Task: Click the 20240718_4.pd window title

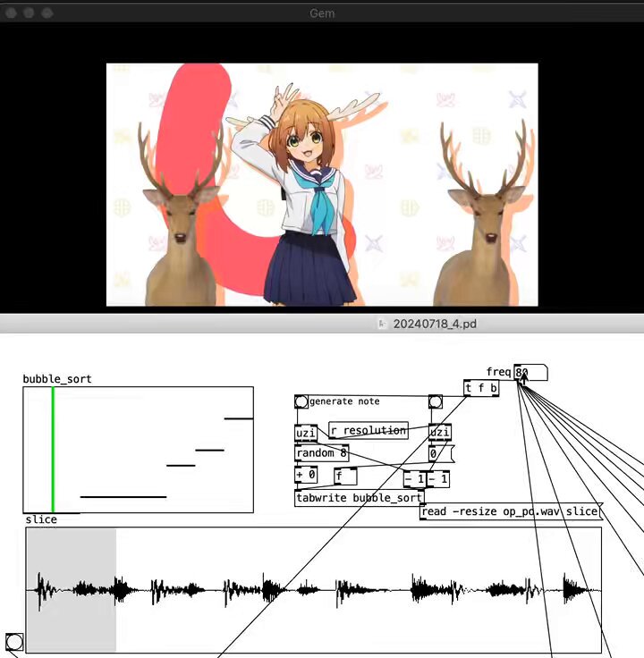Action: 435,324
